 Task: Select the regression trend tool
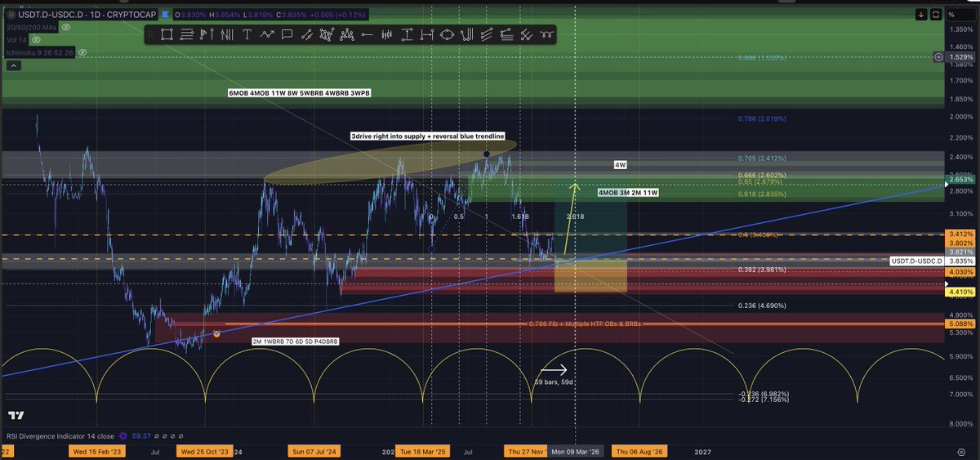[x=527, y=34]
